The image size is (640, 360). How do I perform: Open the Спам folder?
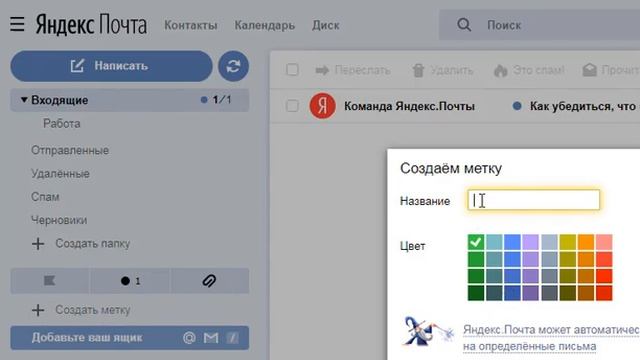point(45,197)
